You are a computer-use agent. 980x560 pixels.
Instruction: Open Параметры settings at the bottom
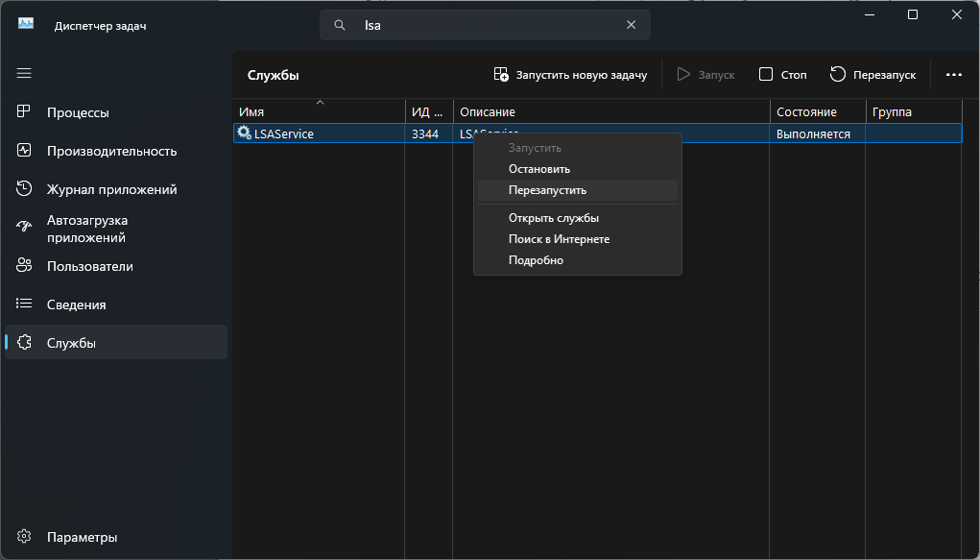[116, 537]
